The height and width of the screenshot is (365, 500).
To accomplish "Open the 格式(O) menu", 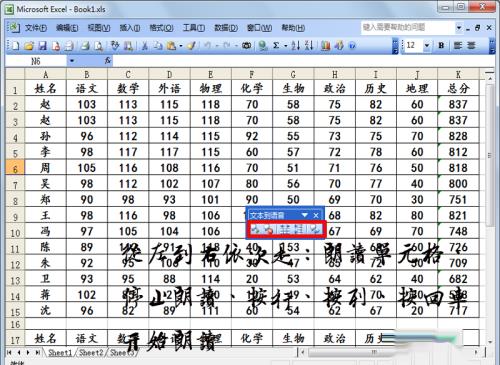I will pyautogui.click(x=161, y=28).
